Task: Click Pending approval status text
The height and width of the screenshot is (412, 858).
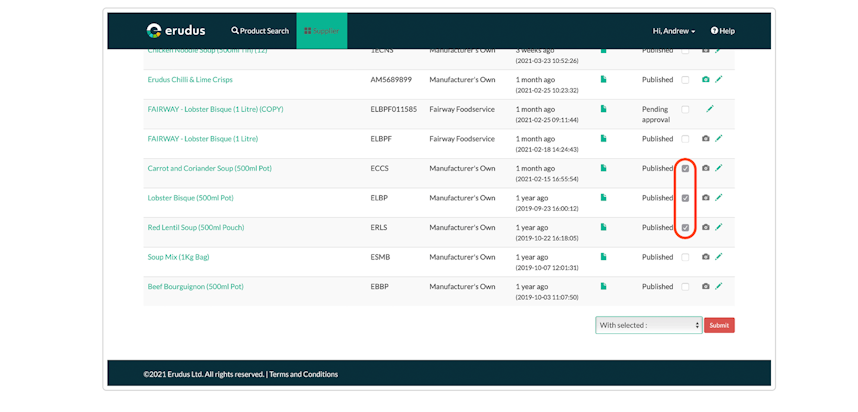Action: coord(657,114)
